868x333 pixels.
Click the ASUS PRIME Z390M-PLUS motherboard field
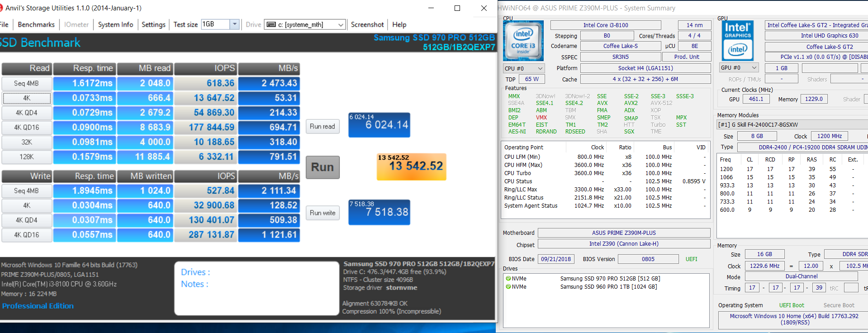[x=624, y=233]
